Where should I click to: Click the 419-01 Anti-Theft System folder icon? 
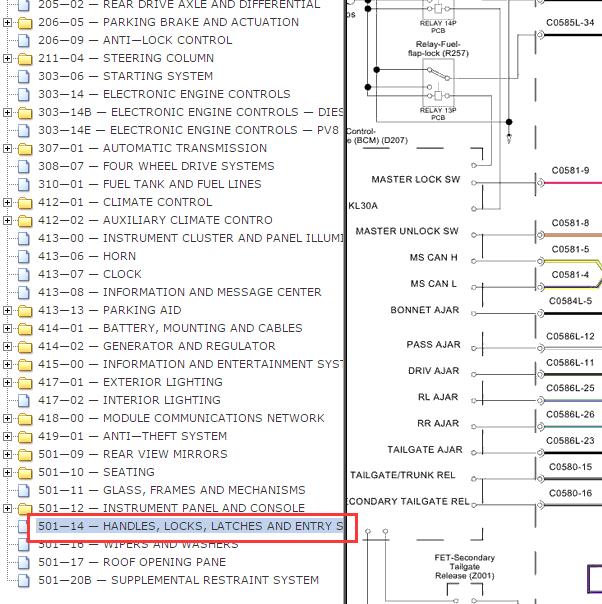tap(25, 437)
